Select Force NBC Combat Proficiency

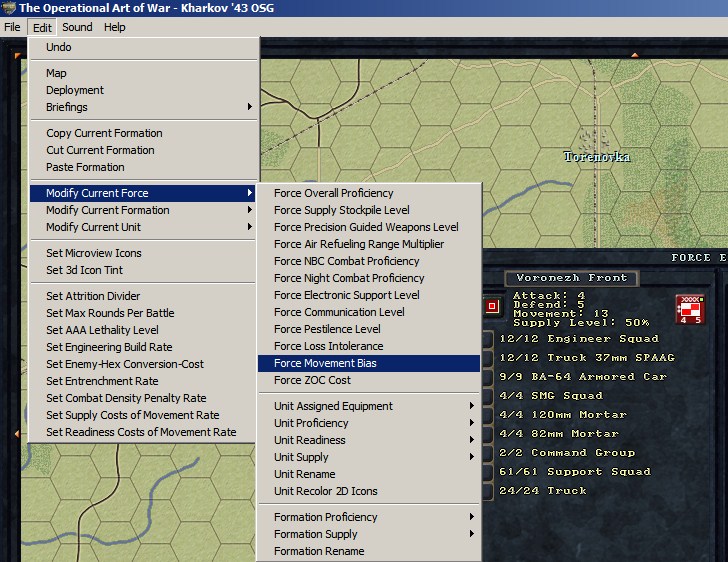point(369,261)
